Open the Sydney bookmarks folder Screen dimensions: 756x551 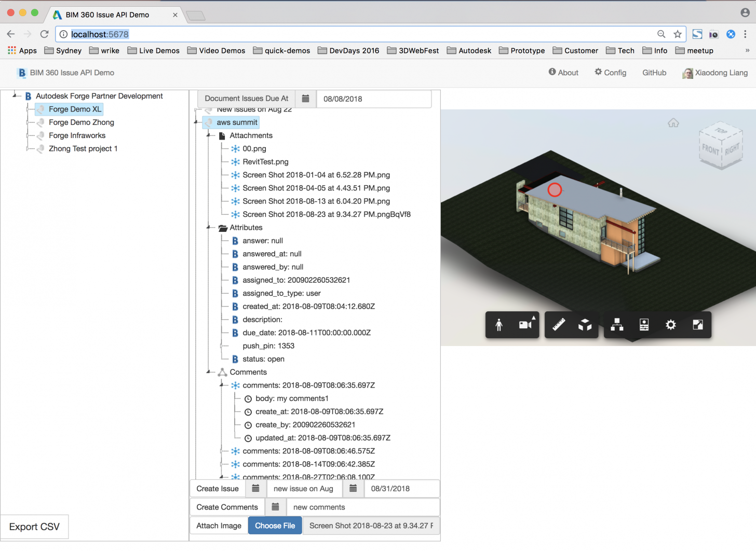pyautogui.click(x=63, y=50)
